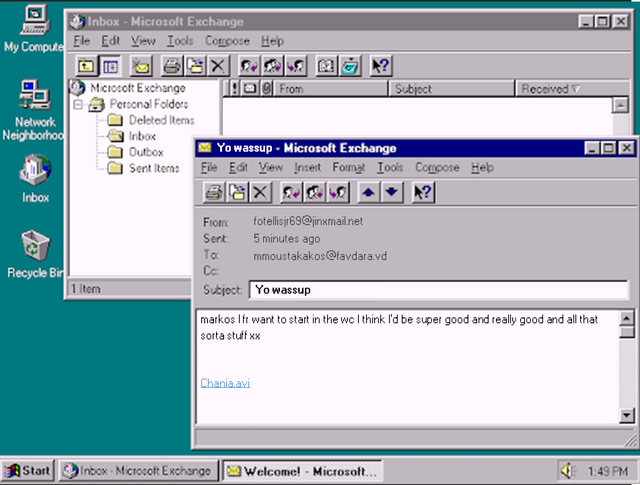Sort by From column header
The width and height of the screenshot is (640, 485).
331,89
